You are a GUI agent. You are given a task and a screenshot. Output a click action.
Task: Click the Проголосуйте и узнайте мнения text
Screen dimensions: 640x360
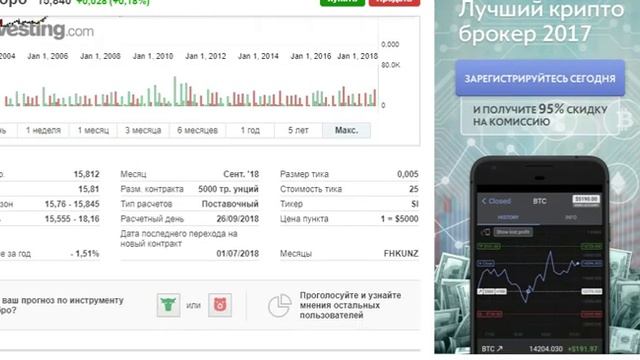pos(350,305)
